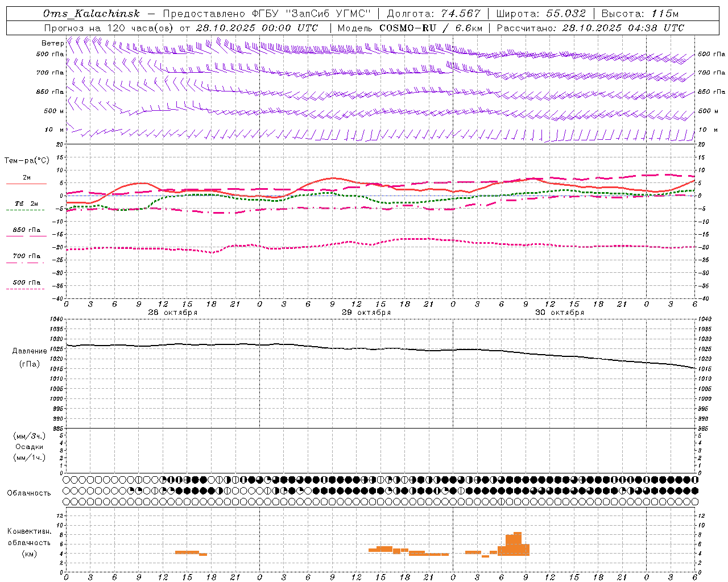Click the "Конвективн." convective cloud label

pyautogui.click(x=30, y=531)
